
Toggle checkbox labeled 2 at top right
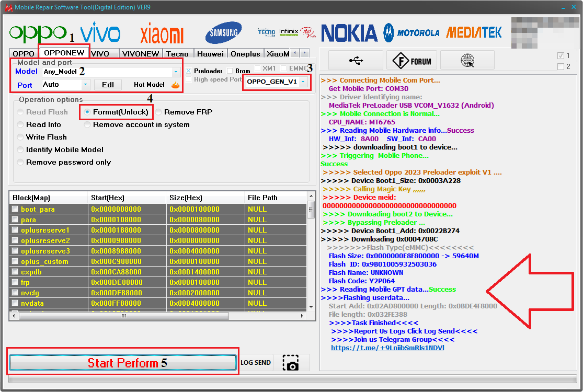[561, 66]
